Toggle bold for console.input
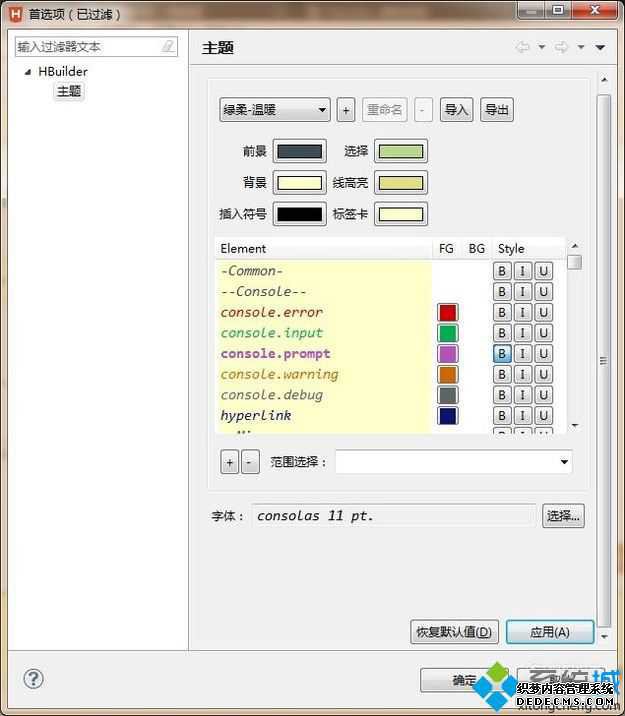 [502, 333]
